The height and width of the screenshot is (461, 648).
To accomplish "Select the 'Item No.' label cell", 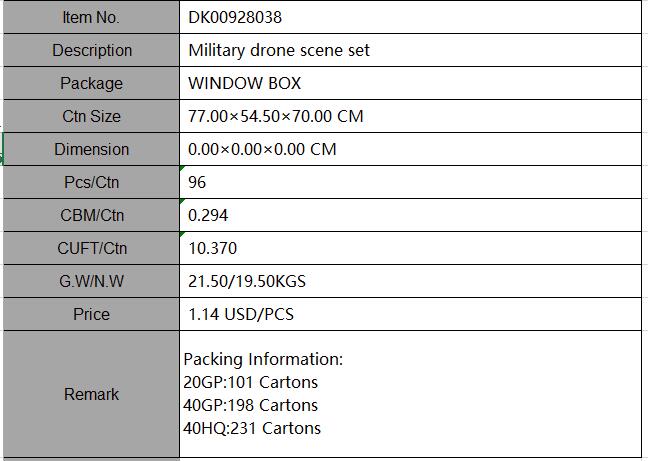I will pos(91,17).
